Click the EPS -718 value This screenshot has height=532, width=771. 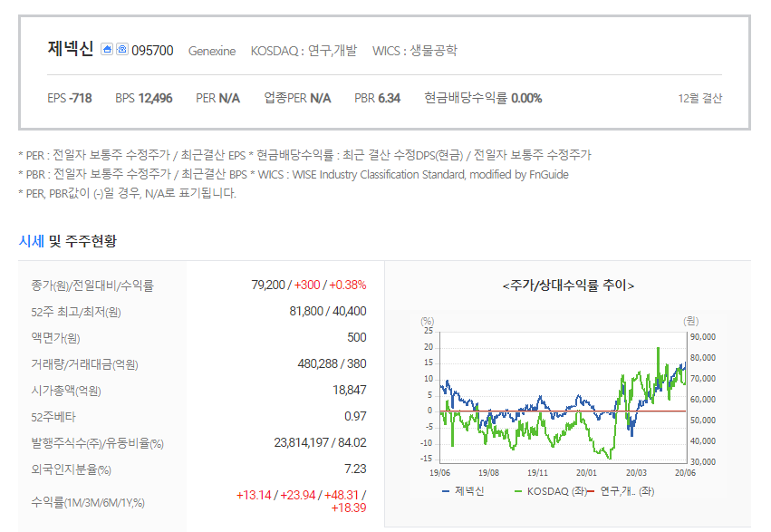[70, 99]
